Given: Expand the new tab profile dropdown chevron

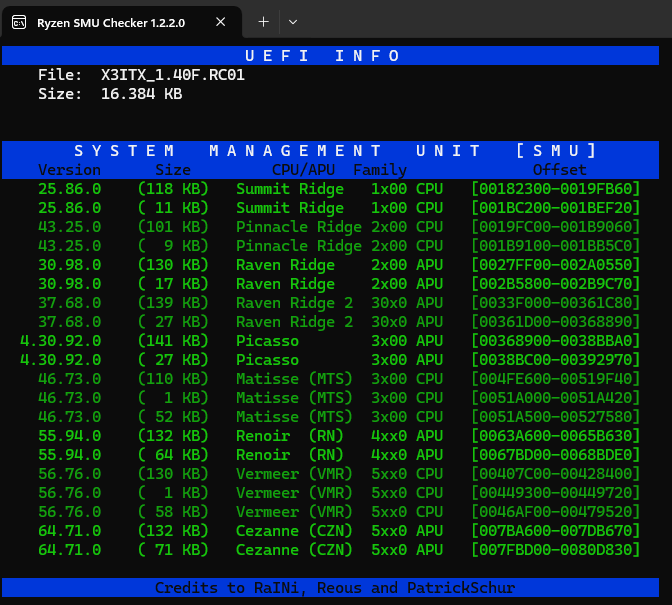Looking at the screenshot, I should (293, 22).
